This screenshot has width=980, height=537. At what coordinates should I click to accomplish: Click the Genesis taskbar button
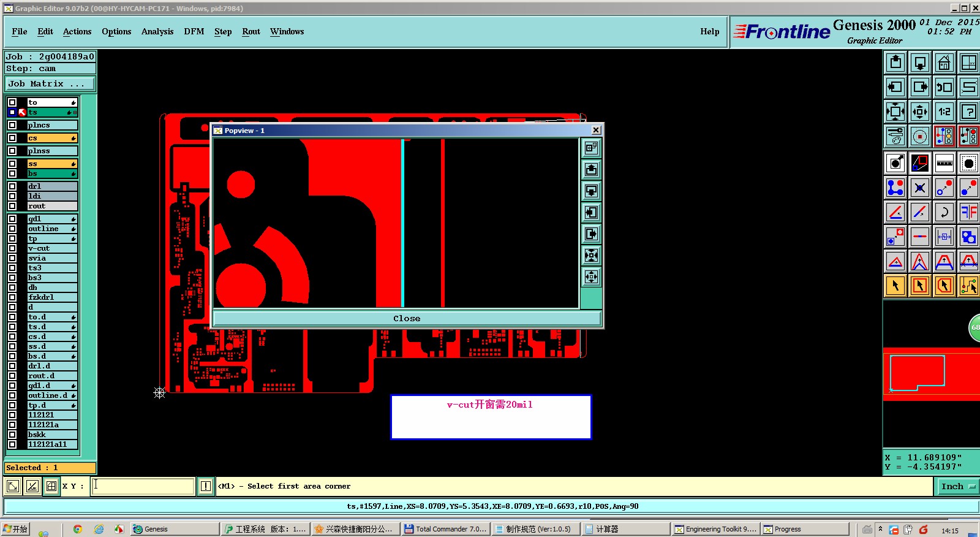pyautogui.click(x=175, y=529)
